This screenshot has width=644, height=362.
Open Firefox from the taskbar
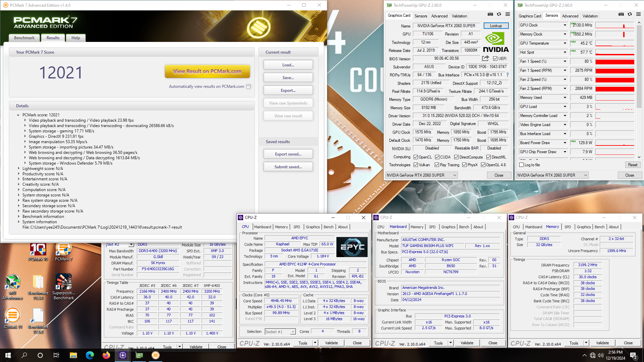click(x=106, y=355)
